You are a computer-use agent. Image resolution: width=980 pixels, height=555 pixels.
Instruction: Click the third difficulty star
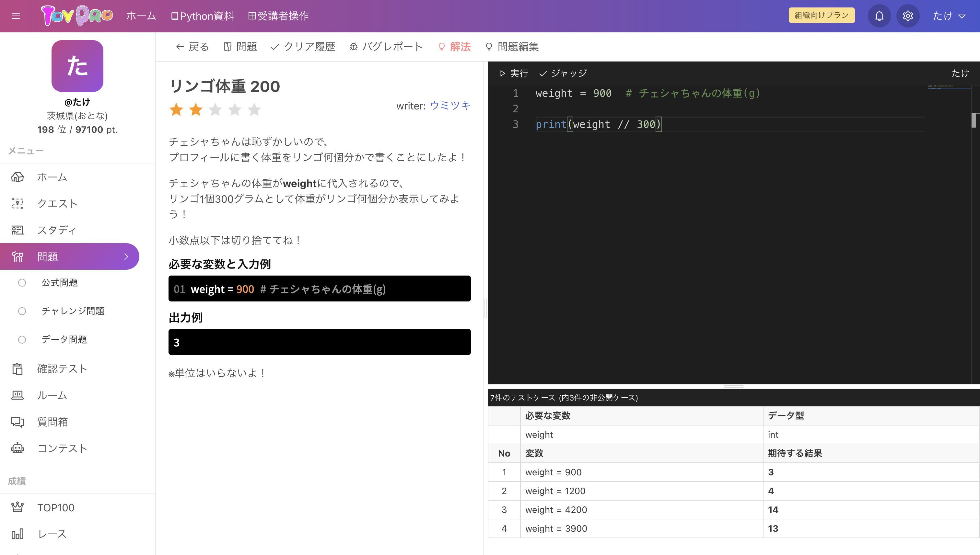click(x=215, y=110)
